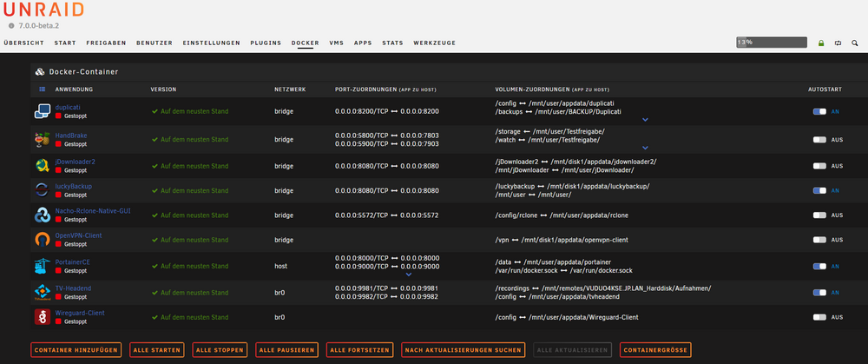Open the PortainerCE container name link
The height and width of the screenshot is (364, 868).
[73, 261]
